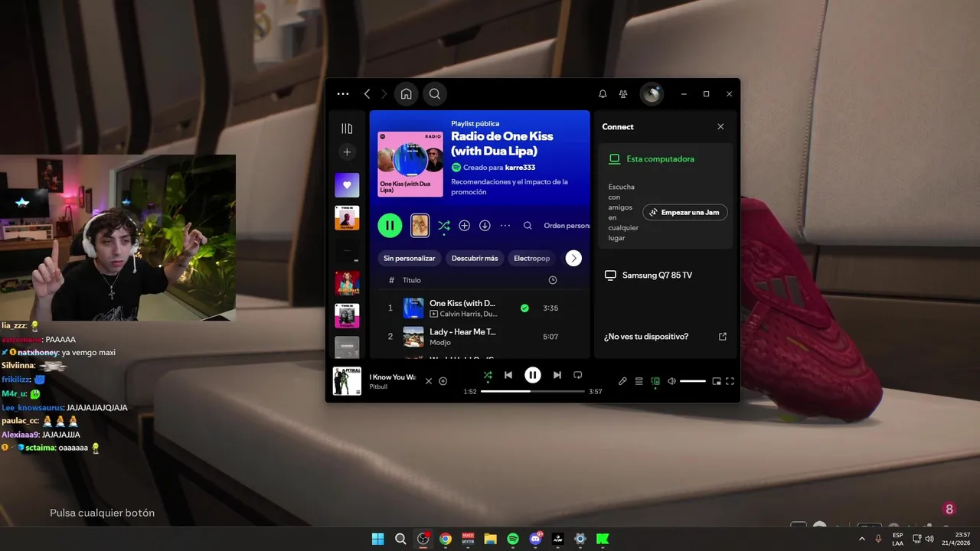
Task: Select the Descubrir más chip
Action: point(475,258)
